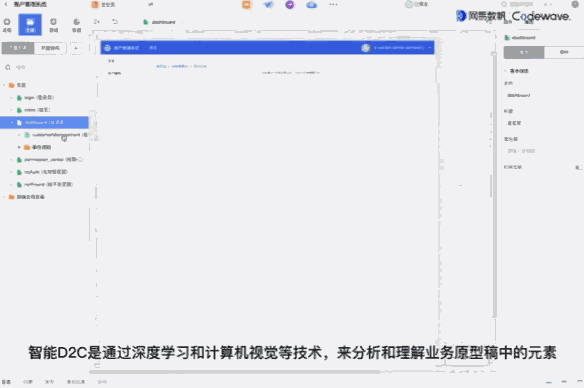Toggle the switch at right panel bottom row
Screen dimensions: 584x388
[x=578, y=168]
